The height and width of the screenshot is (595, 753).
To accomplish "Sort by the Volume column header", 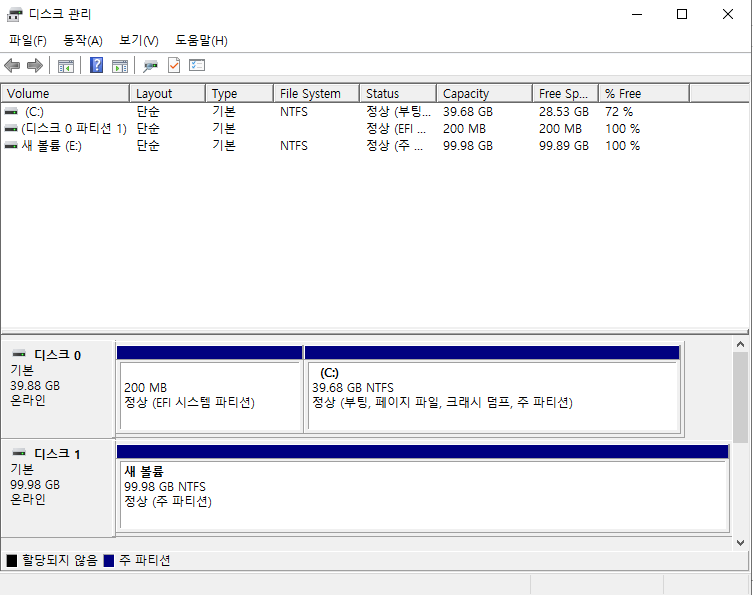I will pyautogui.click(x=65, y=94).
